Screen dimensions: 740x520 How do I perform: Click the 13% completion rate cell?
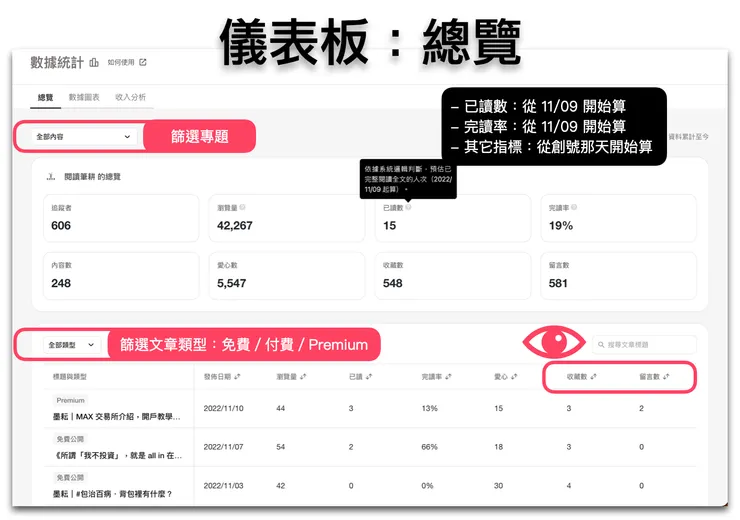point(429,408)
